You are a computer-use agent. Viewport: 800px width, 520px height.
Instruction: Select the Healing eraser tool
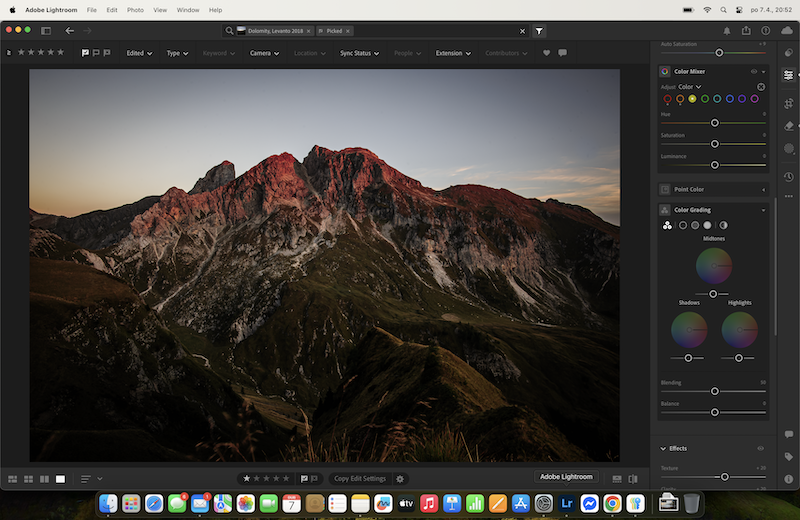(x=789, y=126)
